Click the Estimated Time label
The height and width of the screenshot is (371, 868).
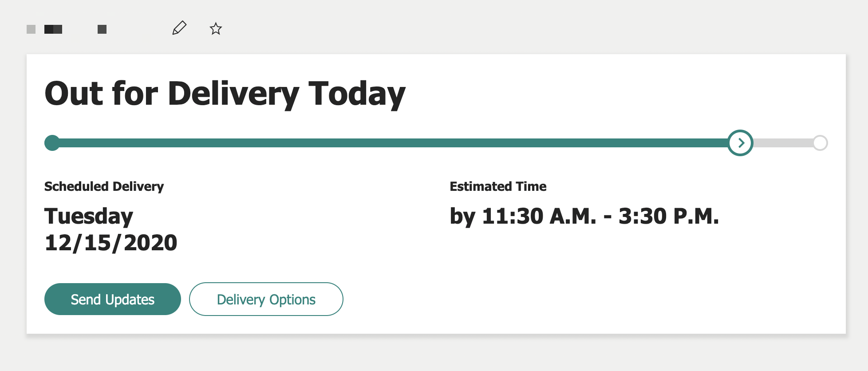(498, 186)
